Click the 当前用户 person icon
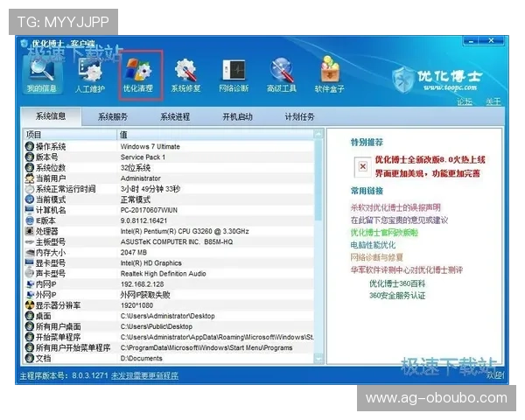Screen dimensions: 525x420 (30, 178)
